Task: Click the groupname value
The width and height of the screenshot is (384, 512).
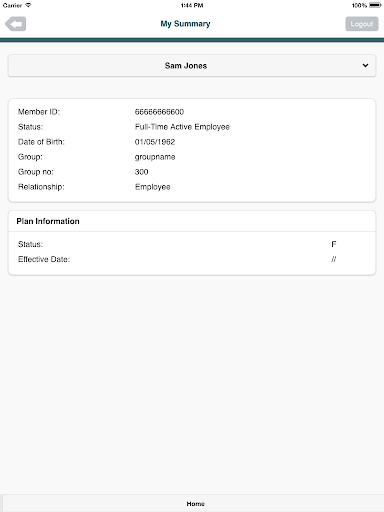Action: [155, 157]
